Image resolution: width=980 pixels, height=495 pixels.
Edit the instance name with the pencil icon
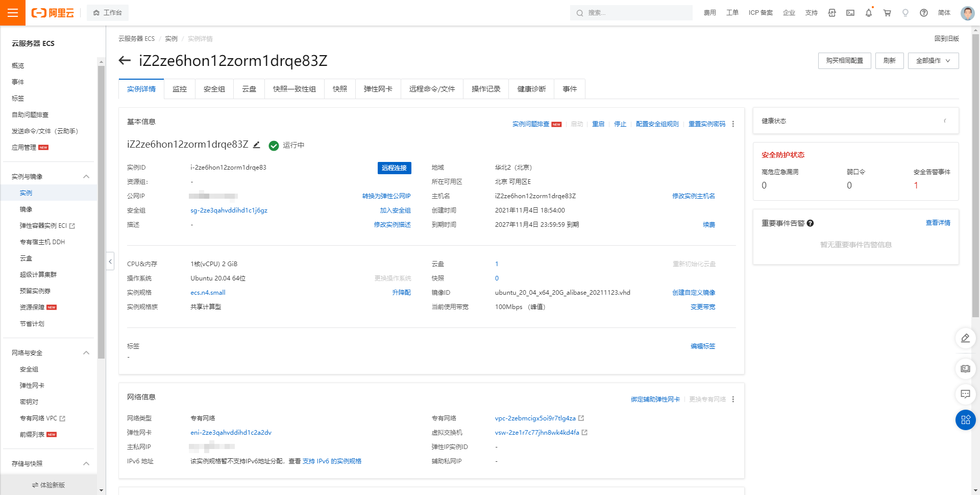[257, 145]
